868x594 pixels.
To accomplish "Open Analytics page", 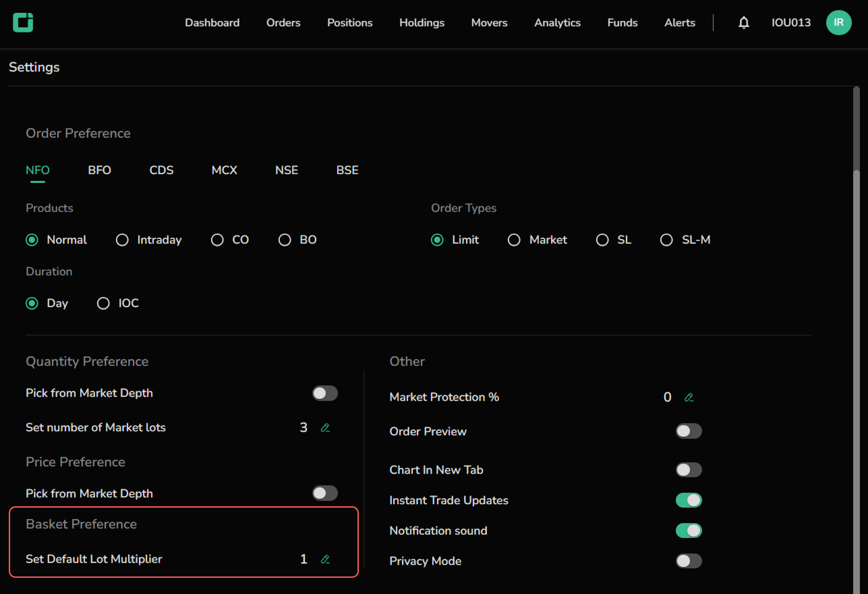I will pos(557,23).
